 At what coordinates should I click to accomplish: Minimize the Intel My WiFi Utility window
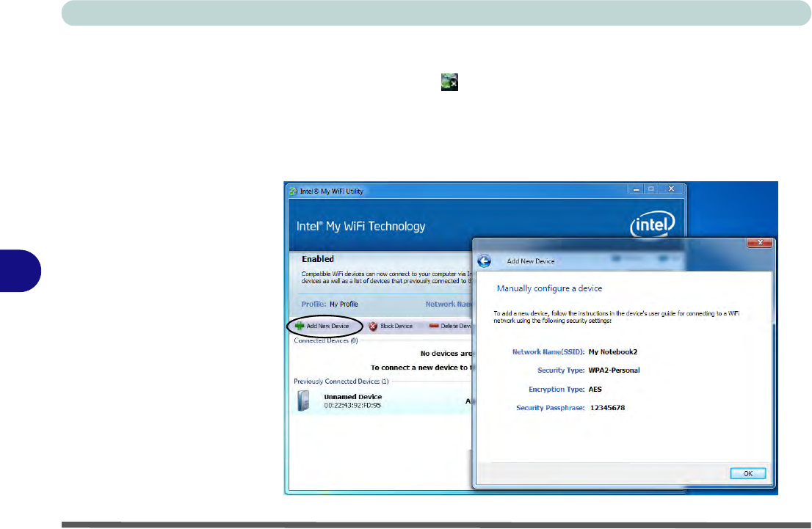632,190
